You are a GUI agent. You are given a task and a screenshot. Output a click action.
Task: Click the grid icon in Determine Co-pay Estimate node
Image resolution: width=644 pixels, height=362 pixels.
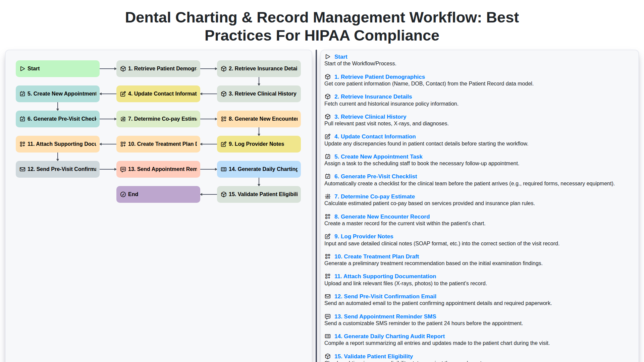[123, 119]
